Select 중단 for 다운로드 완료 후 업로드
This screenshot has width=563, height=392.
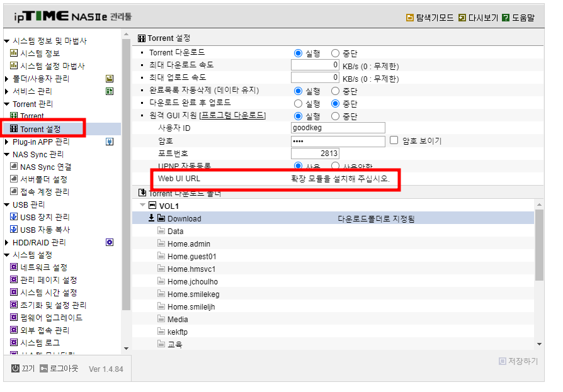pos(335,104)
